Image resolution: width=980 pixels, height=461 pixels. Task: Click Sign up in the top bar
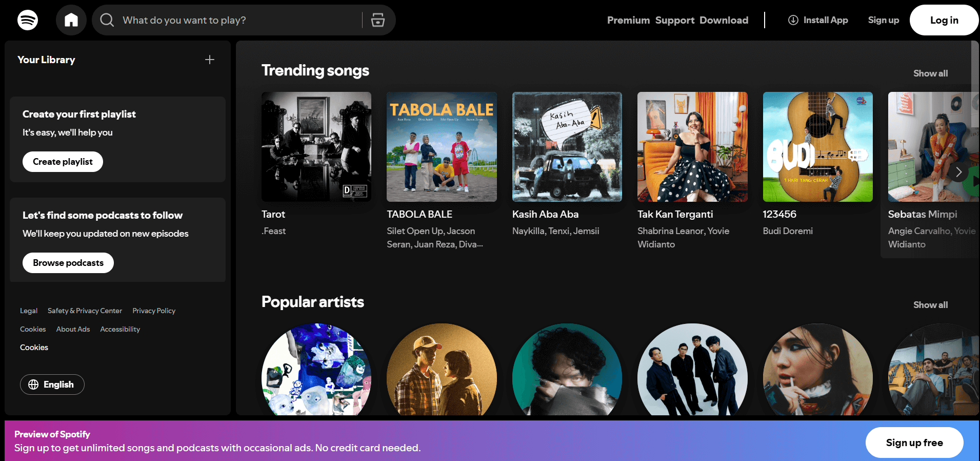point(883,20)
